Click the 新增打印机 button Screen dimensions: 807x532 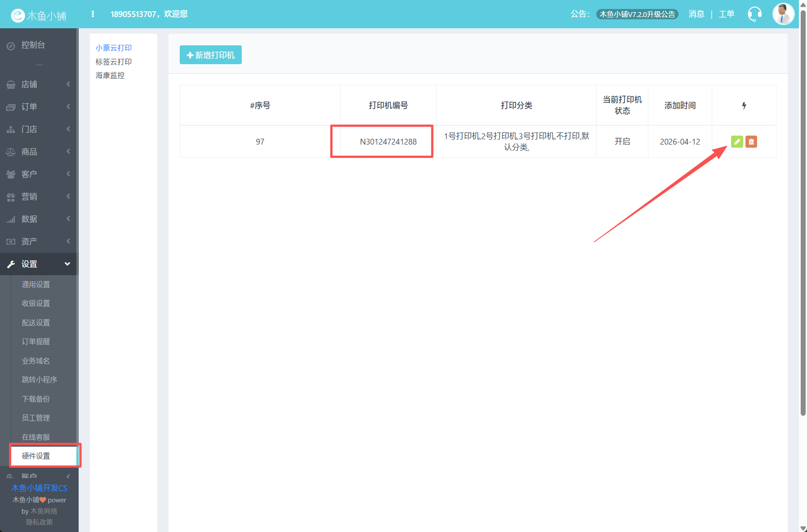(211, 55)
